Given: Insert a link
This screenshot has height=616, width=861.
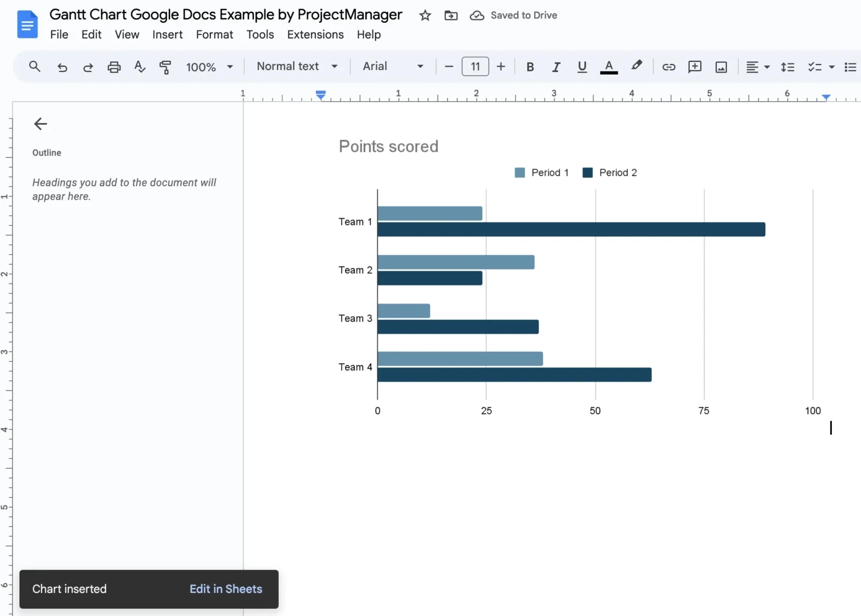Looking at the screenshot, I should (x=668, y=67).
